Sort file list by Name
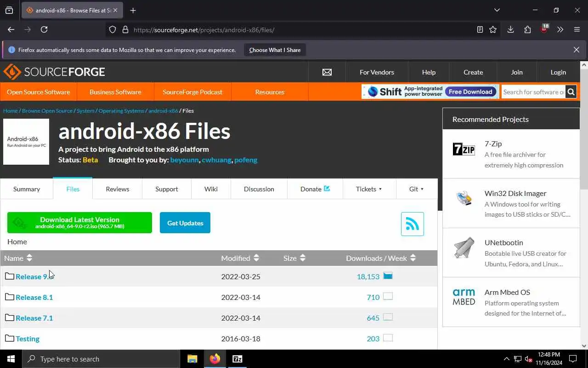This screenshot has width=588, height=368. tap(18, 258)
